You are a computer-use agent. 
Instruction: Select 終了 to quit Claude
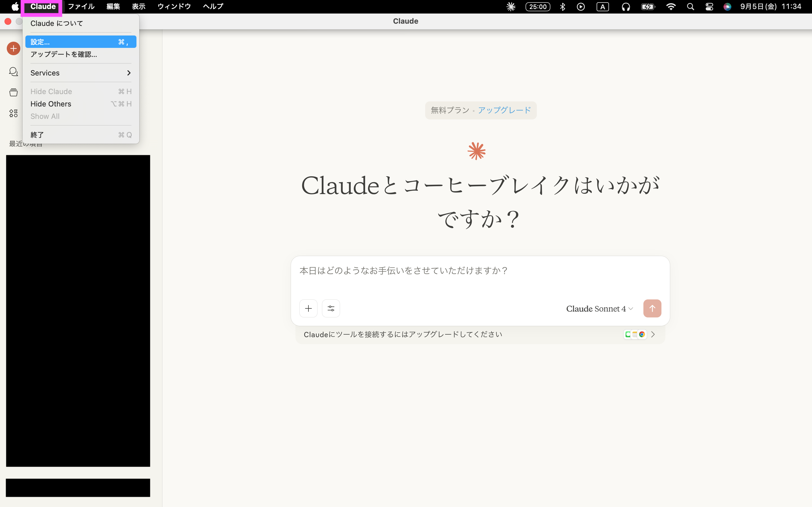coord(37,135)
